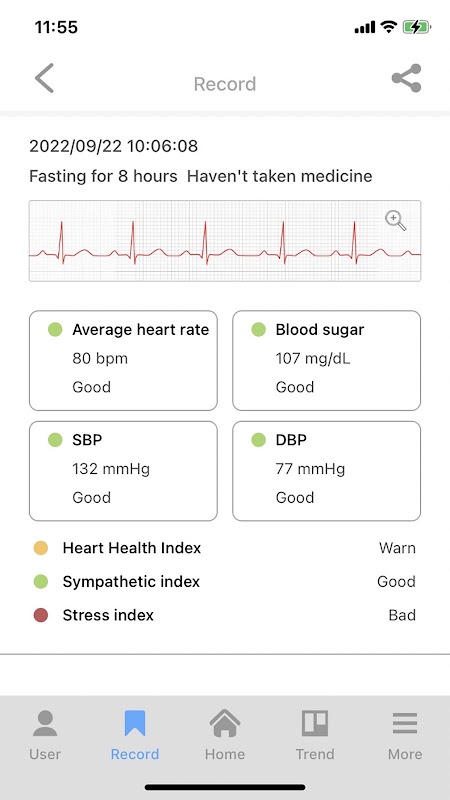Screen dimensions: 450x800
Task: Open the User tab icon
Action: 45,723
